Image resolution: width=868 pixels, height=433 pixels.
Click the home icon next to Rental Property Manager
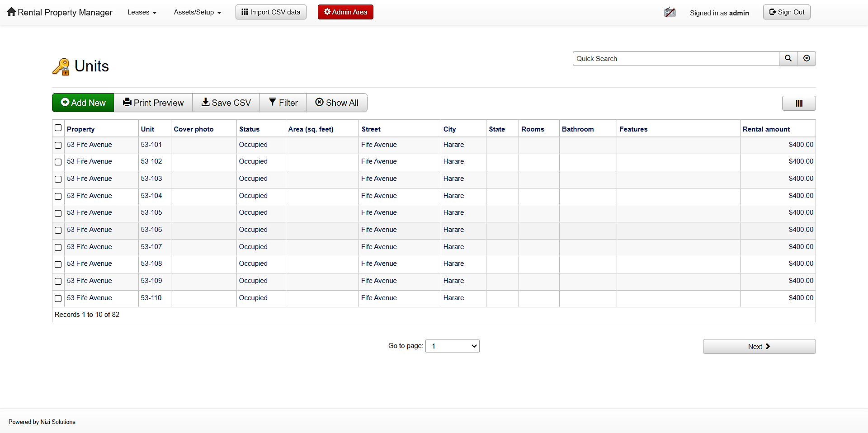point(11,12)
